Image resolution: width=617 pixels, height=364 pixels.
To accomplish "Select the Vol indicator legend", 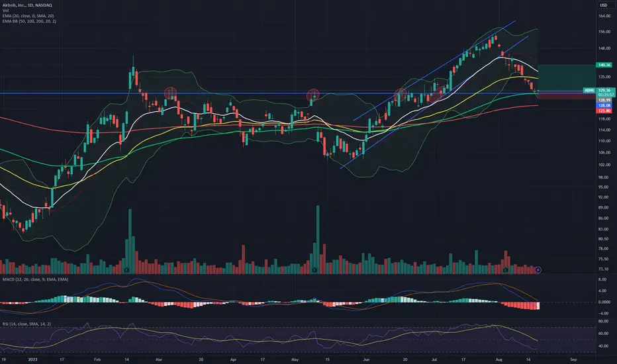I will (x=5, y=11).
